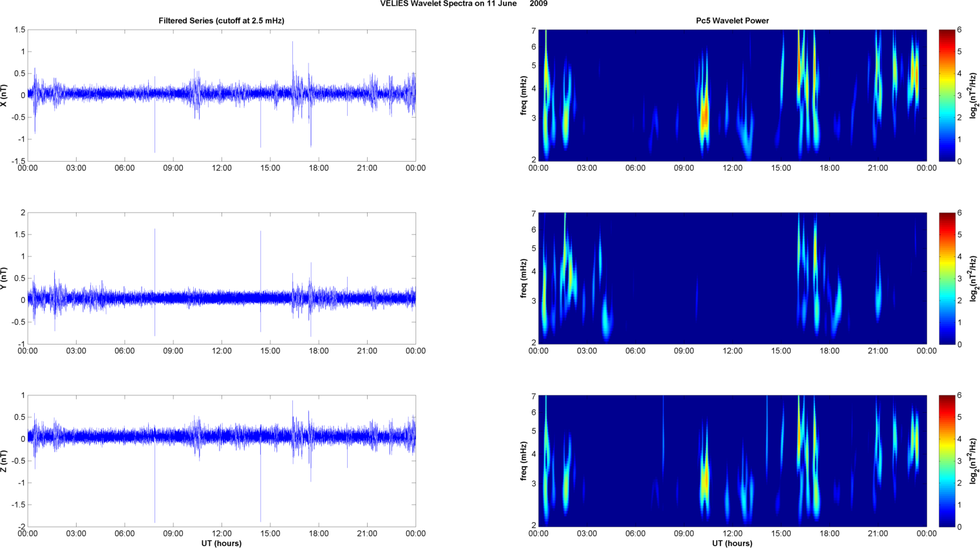Click the UT (hours) label under the wavelet panels
This screenshot has height=548, width=980.
pos(732,543)
